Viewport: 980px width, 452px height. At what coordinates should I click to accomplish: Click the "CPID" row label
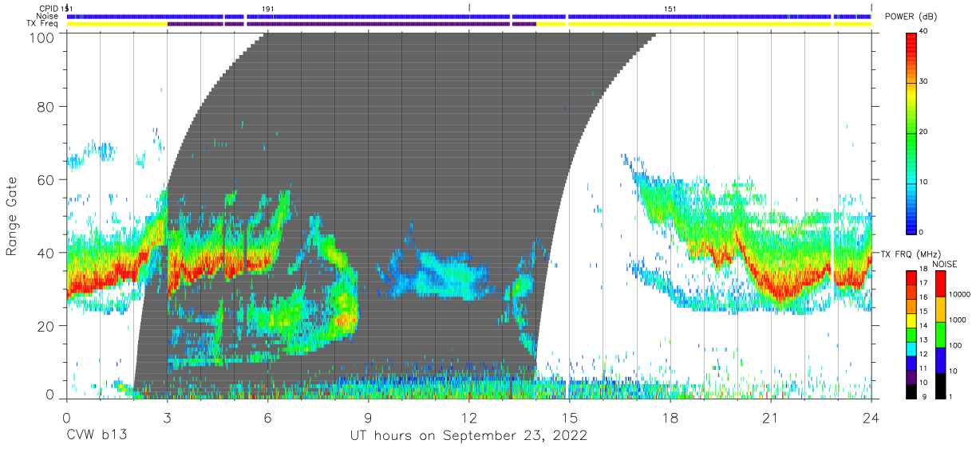click(x=49, y=8)
